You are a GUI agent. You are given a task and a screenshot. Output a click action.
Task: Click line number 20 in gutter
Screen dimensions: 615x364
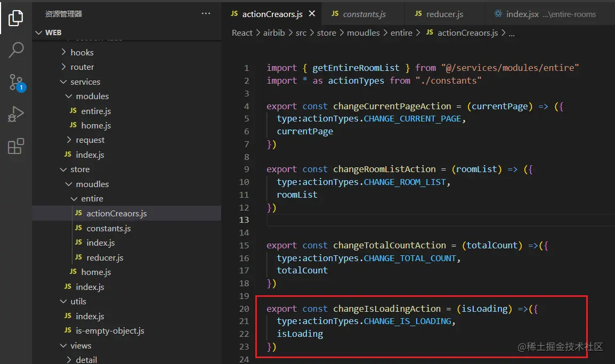pos(244,309)
